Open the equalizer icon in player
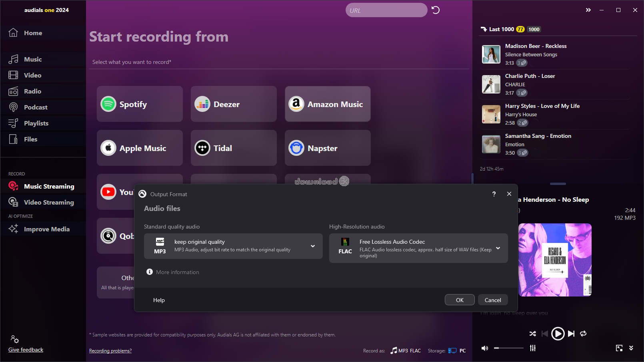This screenshot has height=362, width=644. [533, 348]
